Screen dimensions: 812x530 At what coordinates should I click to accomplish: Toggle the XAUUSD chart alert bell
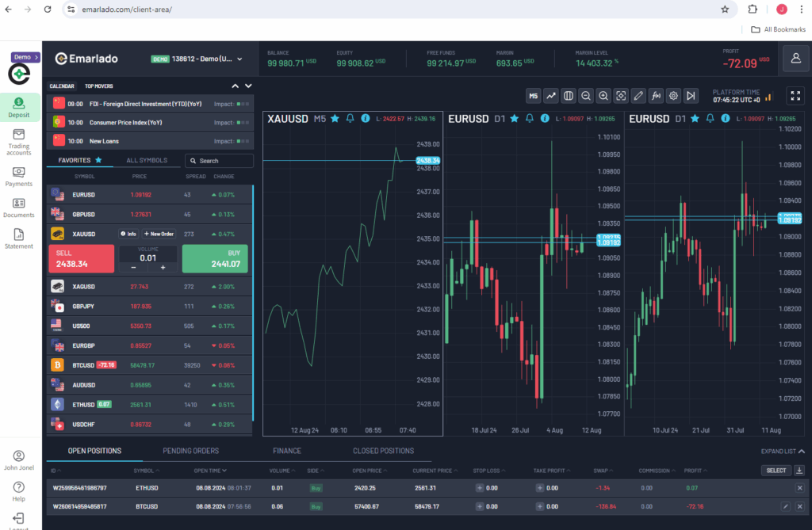point(350,118)
